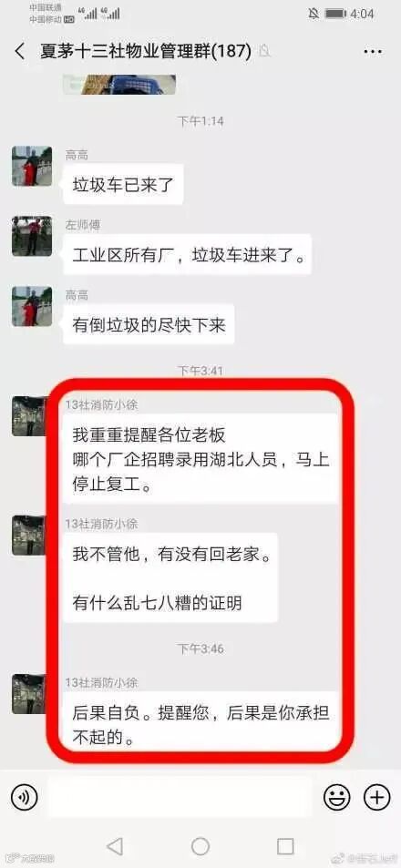Image resolution: width=401 pixels, height=868 pixels.
Task: Tap the message 有倒垃圾的尽快下来
Action: pos(149,324)
